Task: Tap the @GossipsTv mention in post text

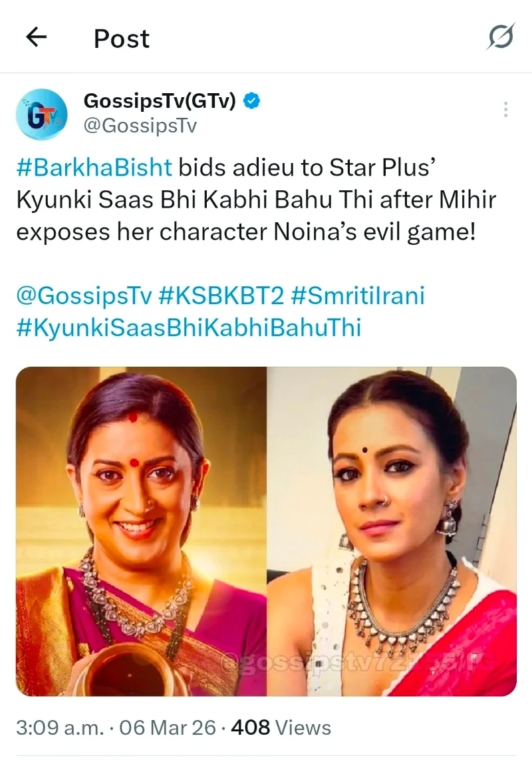Action: [x=84, y=295]
